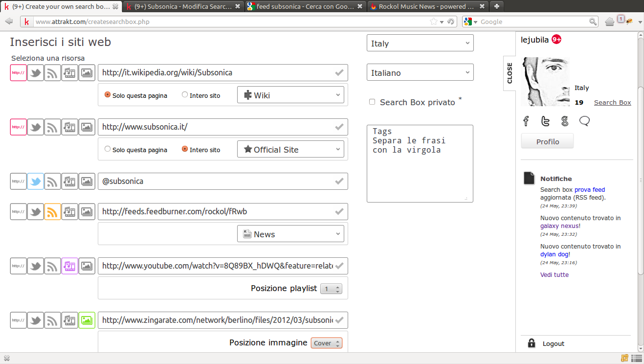644x364 pixels.
Task: Click the Profilo button
Action: [547, 141]
